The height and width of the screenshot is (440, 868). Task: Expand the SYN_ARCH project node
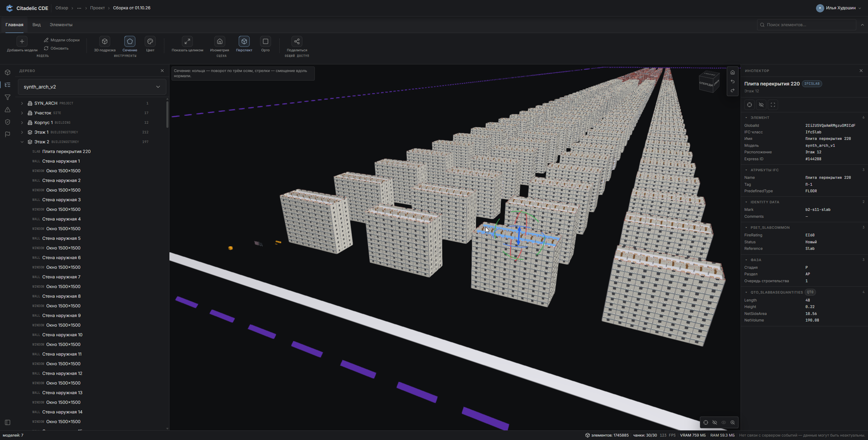click(x=22, y=103)
